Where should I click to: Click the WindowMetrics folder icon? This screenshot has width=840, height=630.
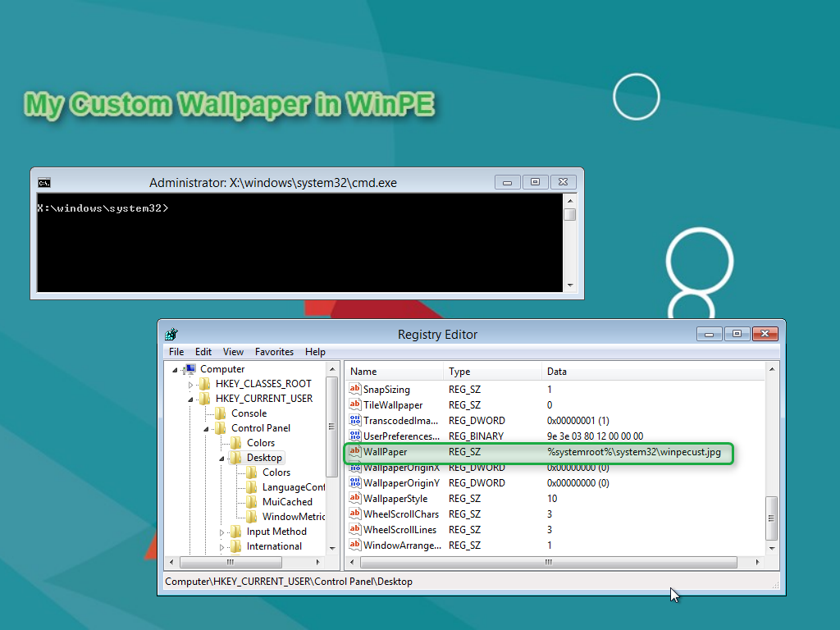coord(252,517)
